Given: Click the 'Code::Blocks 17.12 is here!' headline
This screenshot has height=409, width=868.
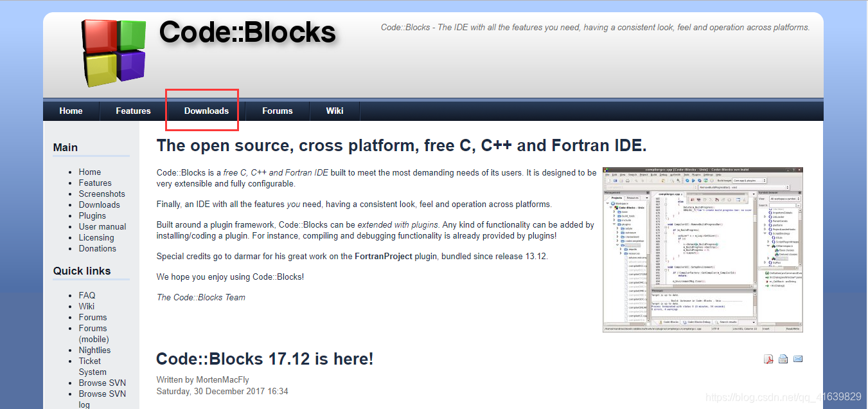Looking at the screenshot, I should click(x=265, y=359).
